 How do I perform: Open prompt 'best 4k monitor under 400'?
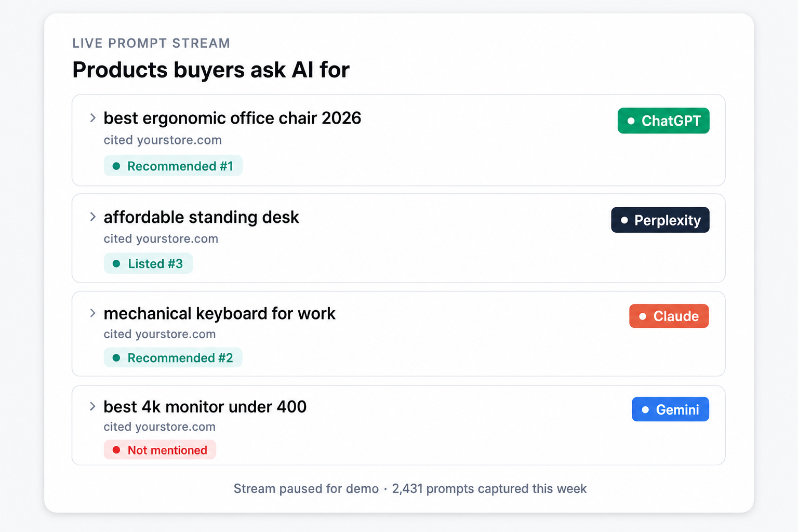point(205,407)
